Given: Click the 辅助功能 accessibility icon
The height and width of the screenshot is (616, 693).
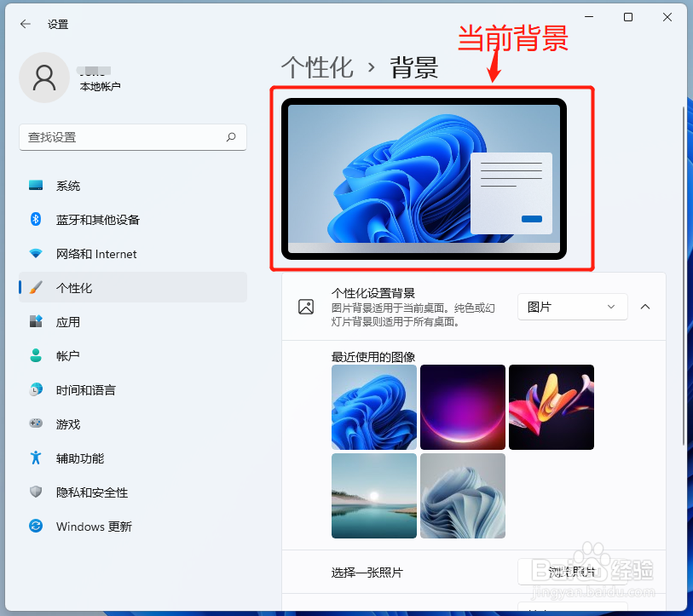Looking at the screenshot, I should [36, 458].
